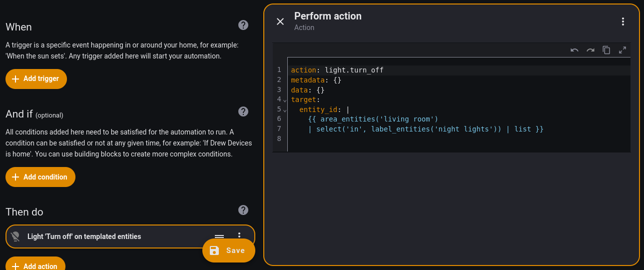The width and height of the screenshot is (644, 270).
Task: Collapse the target block at line 4
Action: coord(285,100)
